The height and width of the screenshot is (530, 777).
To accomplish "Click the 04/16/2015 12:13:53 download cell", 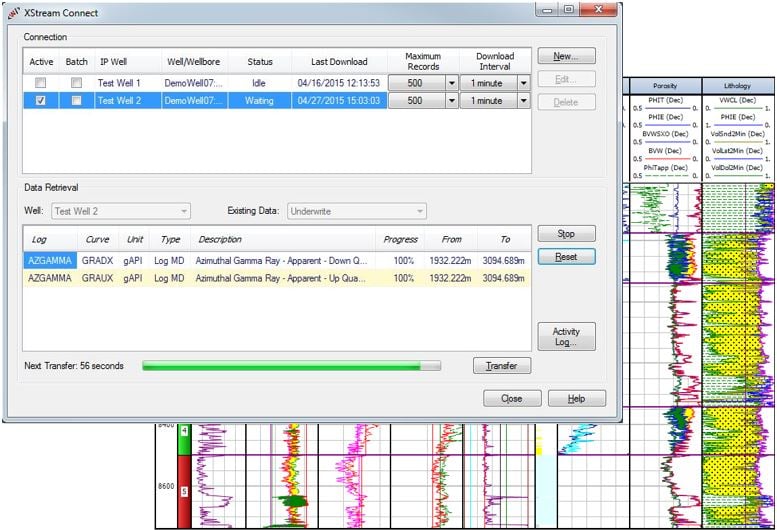I will click(x=339, y=83).
